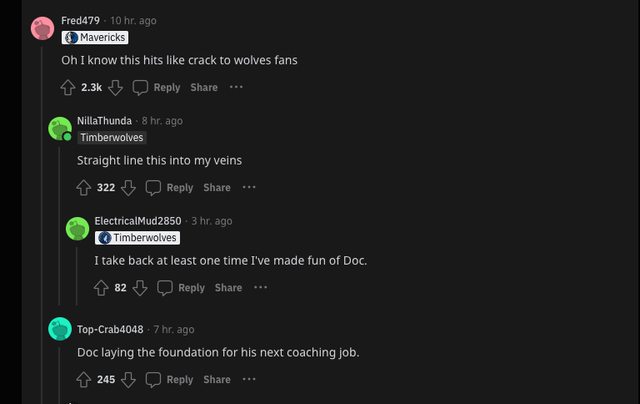Image resolution: width=640 pixels, height=404 pixels.
Task: Click NillaThunda's avatar image
Action: (x=60, y=128)
